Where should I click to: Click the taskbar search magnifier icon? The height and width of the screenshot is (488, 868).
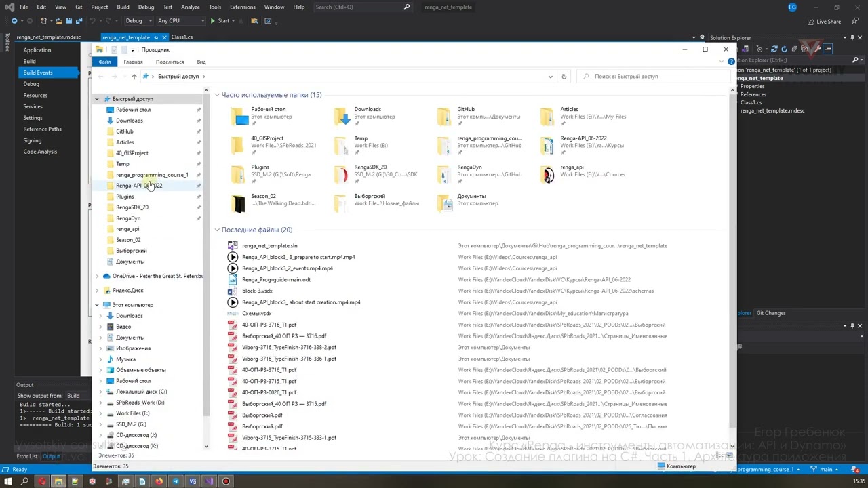[24, 481]
